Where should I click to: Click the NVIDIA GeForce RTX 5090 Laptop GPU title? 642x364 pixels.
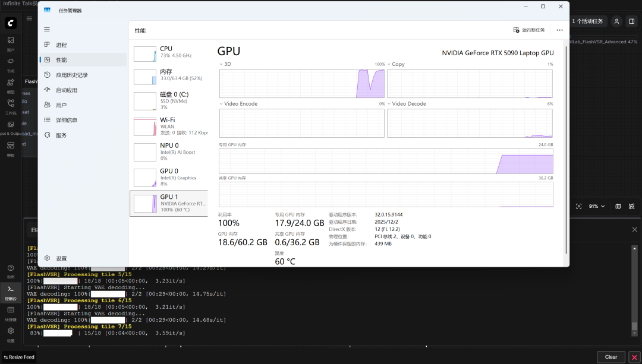pyautogui.click(x=498, y=53)
